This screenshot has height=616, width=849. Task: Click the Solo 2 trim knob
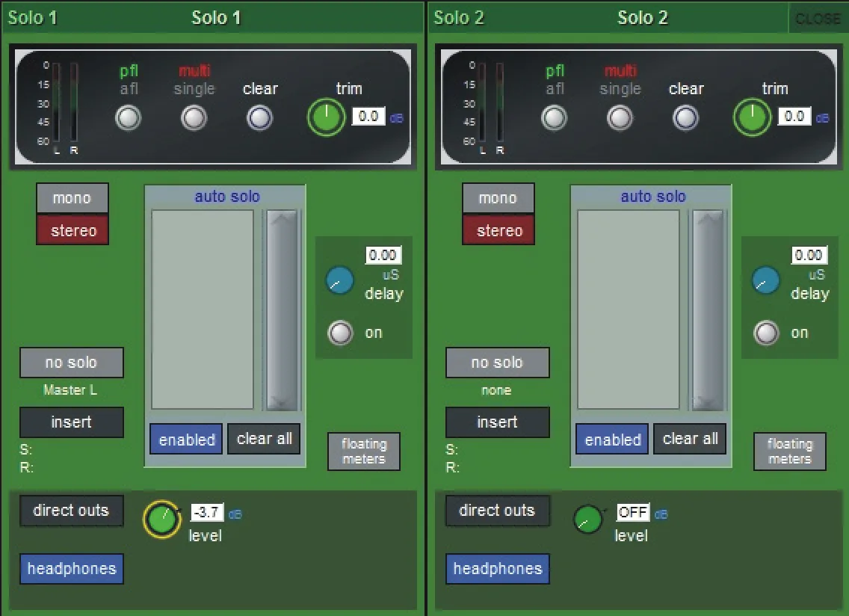752,117
